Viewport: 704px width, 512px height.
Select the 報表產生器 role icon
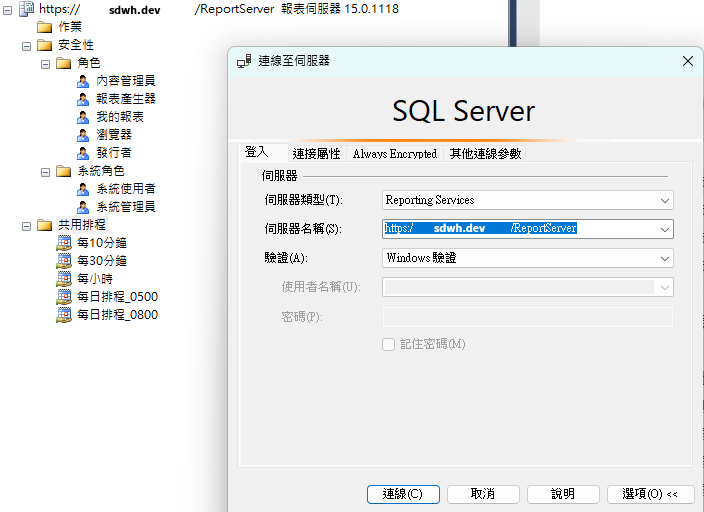pos(84,99)
